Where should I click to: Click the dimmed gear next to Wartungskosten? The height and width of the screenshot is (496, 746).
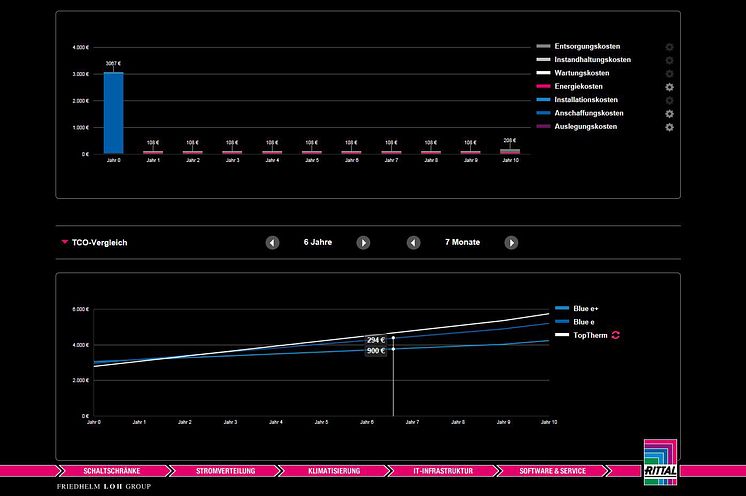pos(669,74)
